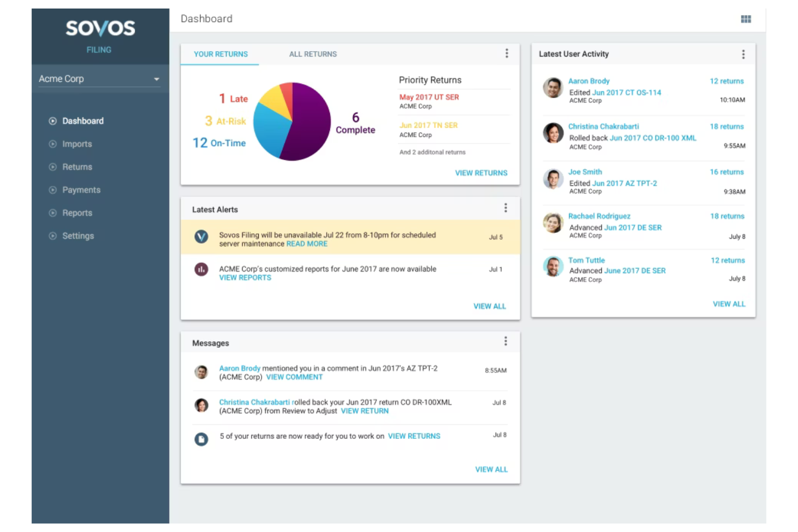Click Joe Smith's 16 returns link

coord(727,172)
